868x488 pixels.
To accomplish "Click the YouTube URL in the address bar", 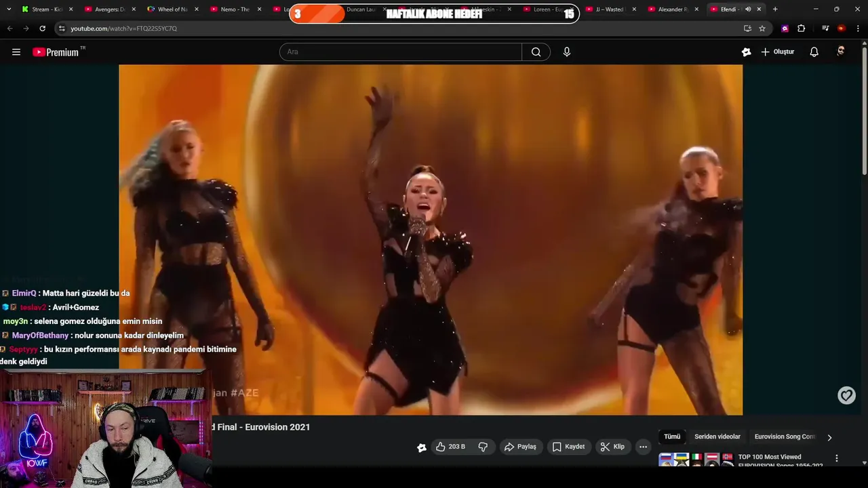I will pyautogui.click(x=123, y=28).
